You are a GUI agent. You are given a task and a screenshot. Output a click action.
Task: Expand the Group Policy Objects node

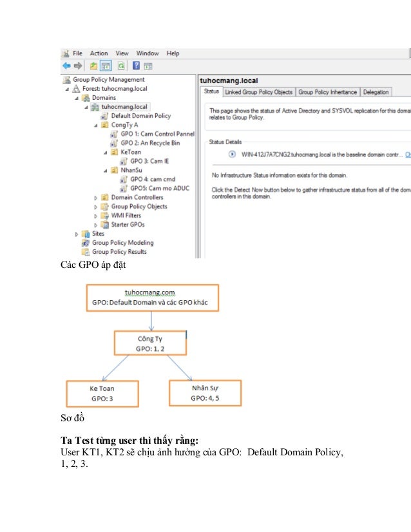click(96, 207)
